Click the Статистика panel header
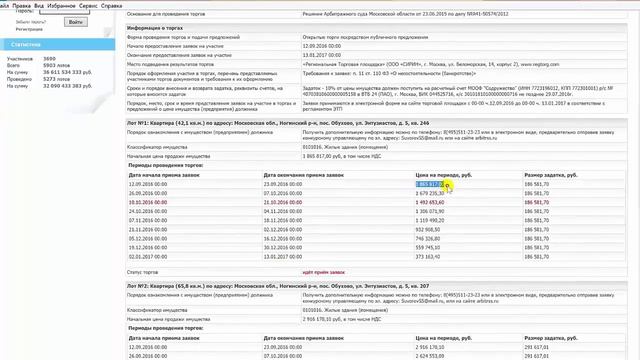Viewport: 640px width, 360px height. click(x=57, y=44)
